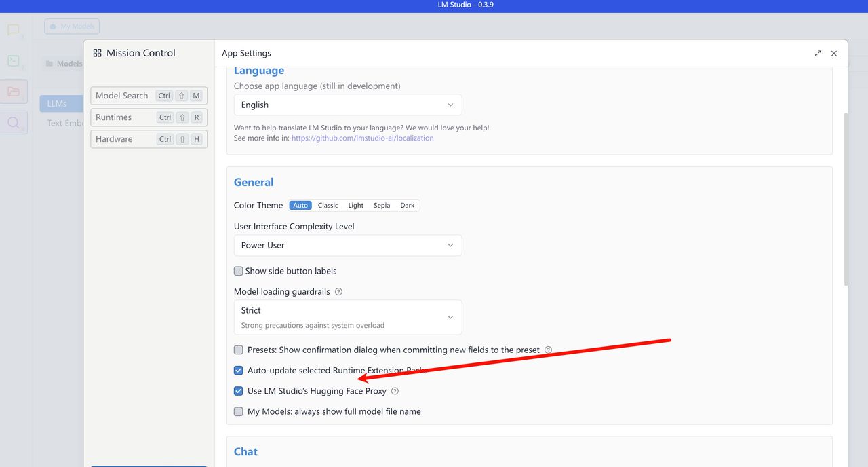868x467 pixels.
Task: Select the Dark color theme
Action: [x=407, y=206]
